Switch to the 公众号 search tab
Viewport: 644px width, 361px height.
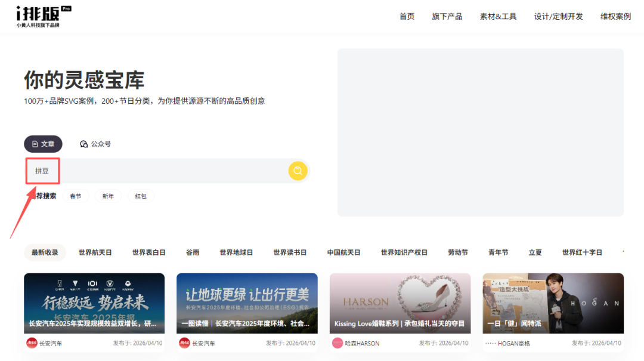click(x=95, y=144)
